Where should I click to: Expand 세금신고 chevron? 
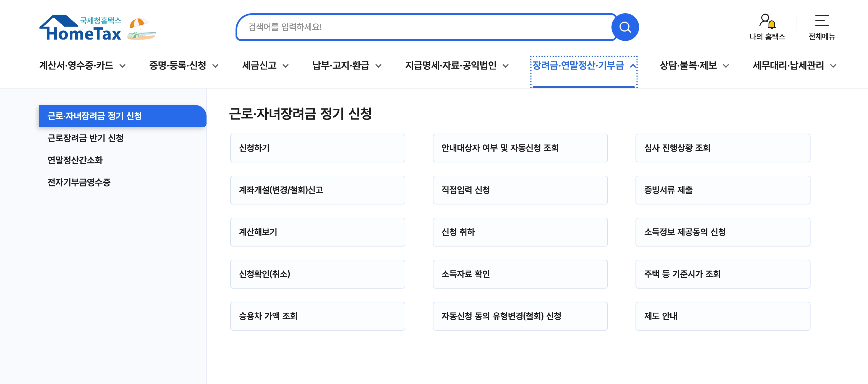(285, 66)
